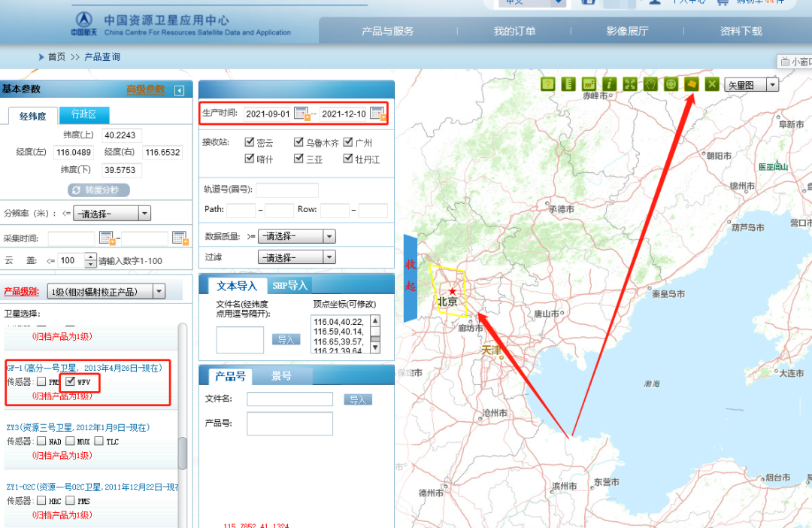Switch to the 产品号 tab

pos(230,376)
